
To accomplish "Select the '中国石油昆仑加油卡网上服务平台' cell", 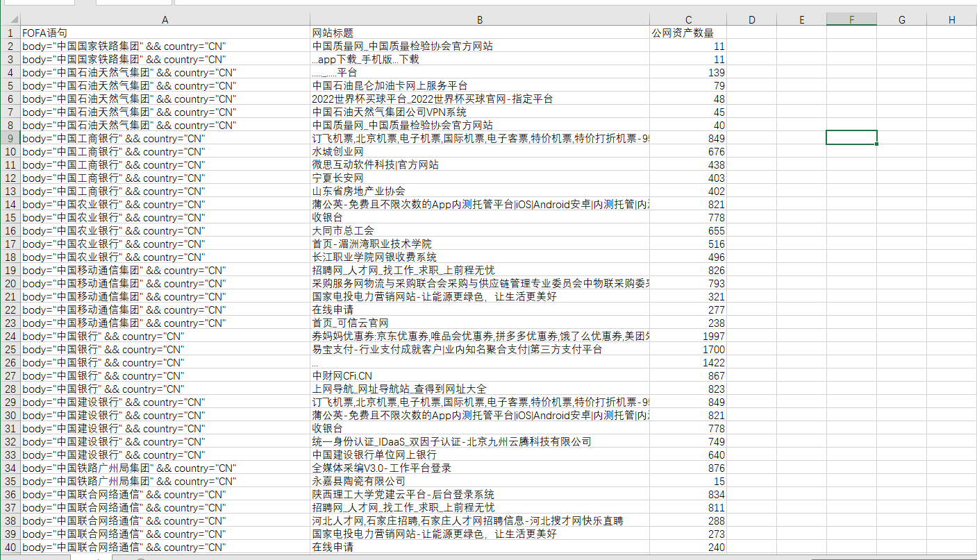I will pyautogui.click(x=480, y=85).
